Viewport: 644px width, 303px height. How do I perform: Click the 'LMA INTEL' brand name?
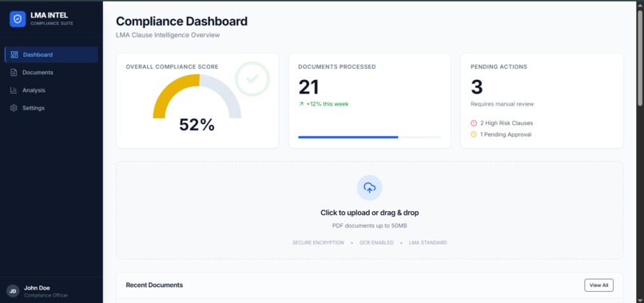[x=50, y=15]
